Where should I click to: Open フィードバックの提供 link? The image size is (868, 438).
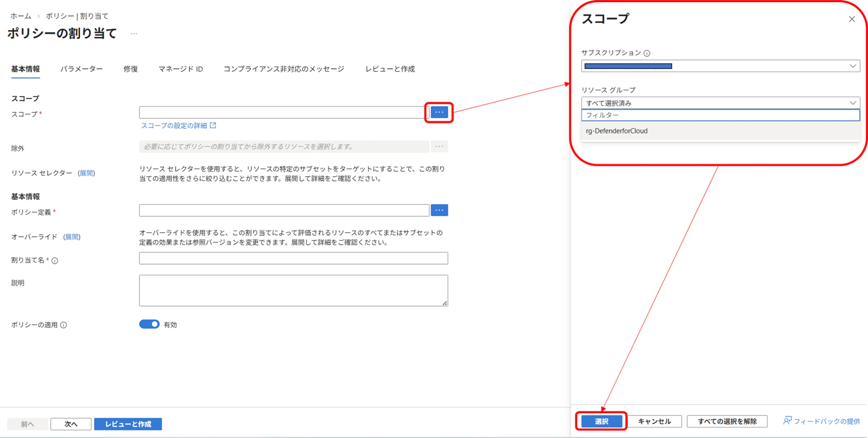pos(826,421)
